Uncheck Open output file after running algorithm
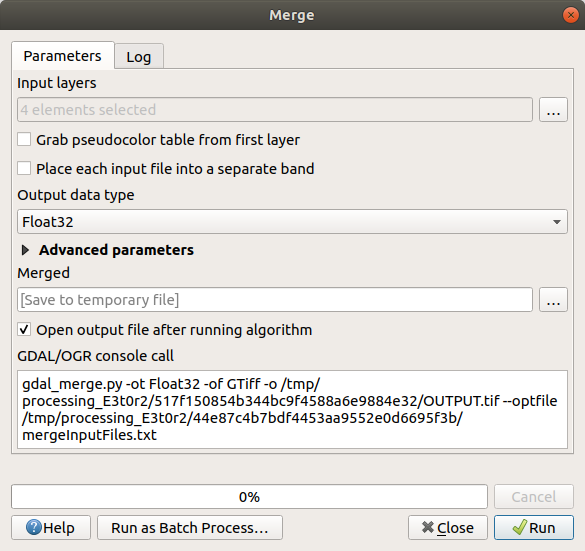The width and height of the screenshot is (585, 551). point(24,330)
